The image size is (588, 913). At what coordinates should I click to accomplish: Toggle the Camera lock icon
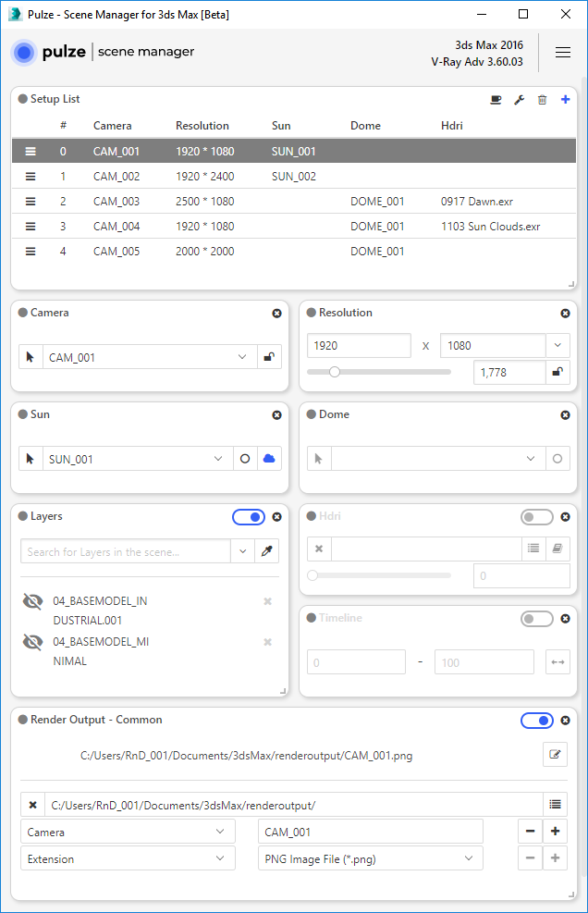(x=269, y=357)
